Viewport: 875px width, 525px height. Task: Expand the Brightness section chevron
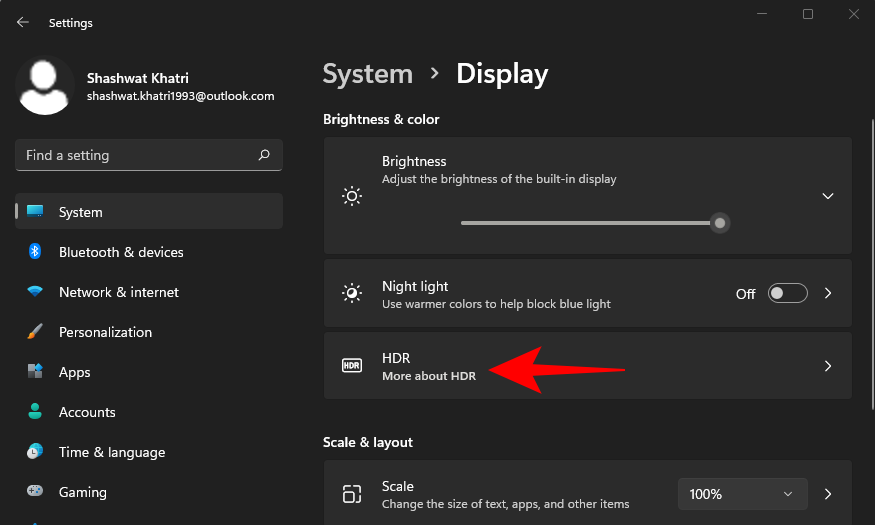[x=827, y=196]
